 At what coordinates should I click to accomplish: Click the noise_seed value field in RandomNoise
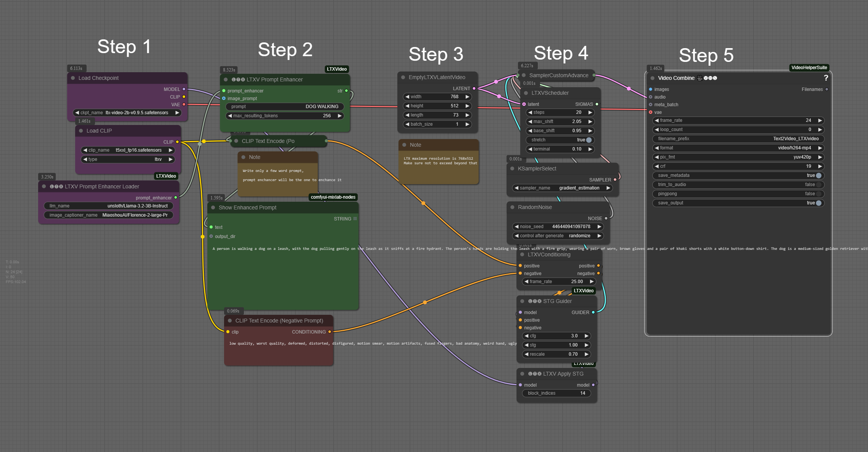pyautogui.click(x=571, y=227)
